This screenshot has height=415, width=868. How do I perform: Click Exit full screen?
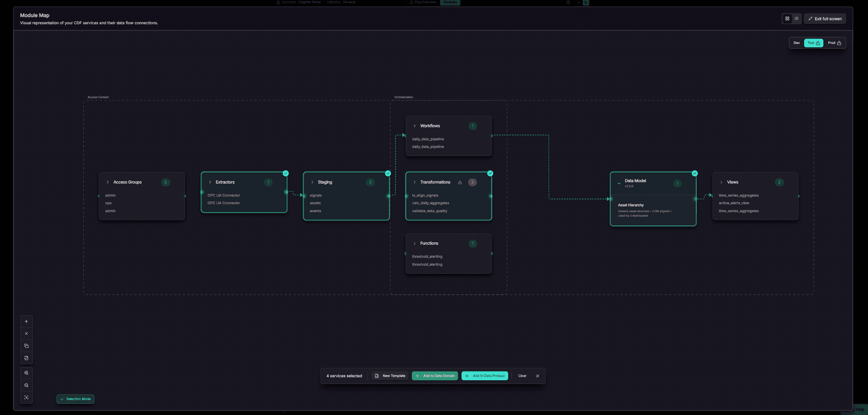point(825,19)
